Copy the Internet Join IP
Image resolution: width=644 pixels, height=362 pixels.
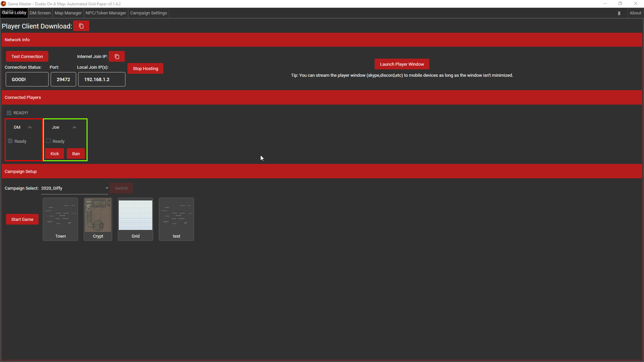click(x=116, y=56)
